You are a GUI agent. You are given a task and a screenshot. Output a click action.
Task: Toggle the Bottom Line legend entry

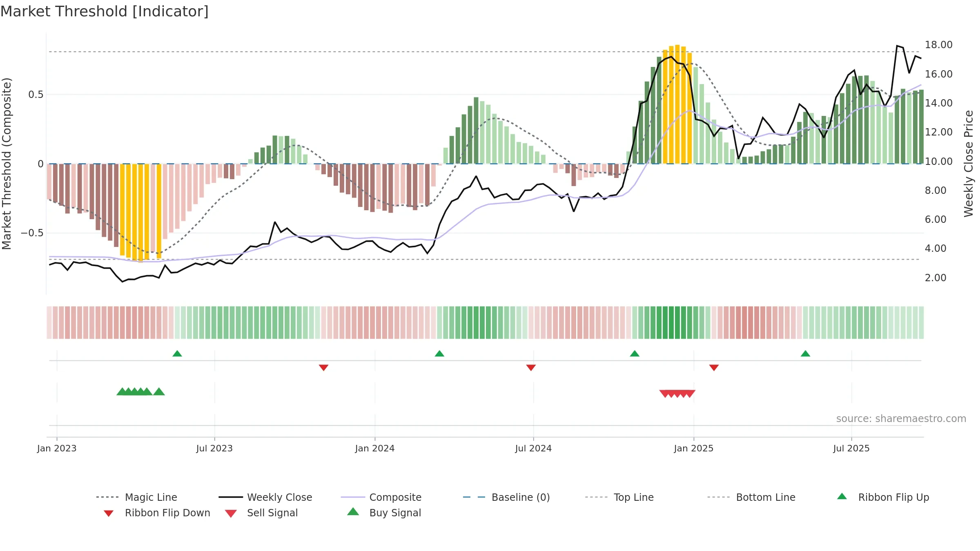(751, 497)
